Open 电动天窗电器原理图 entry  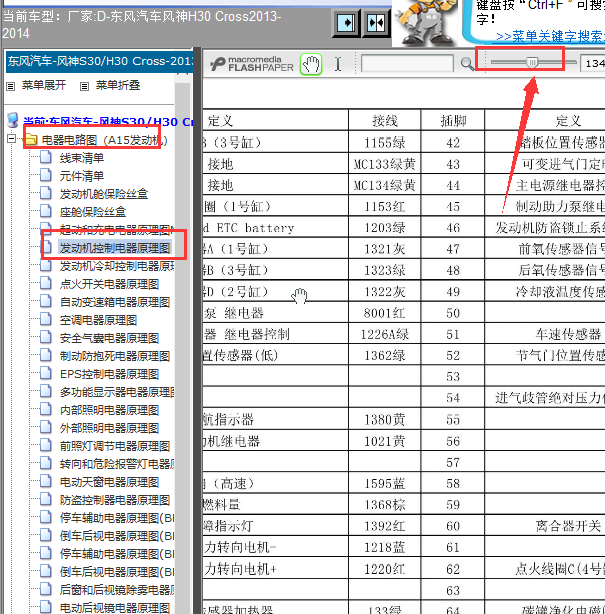point(109,482)
